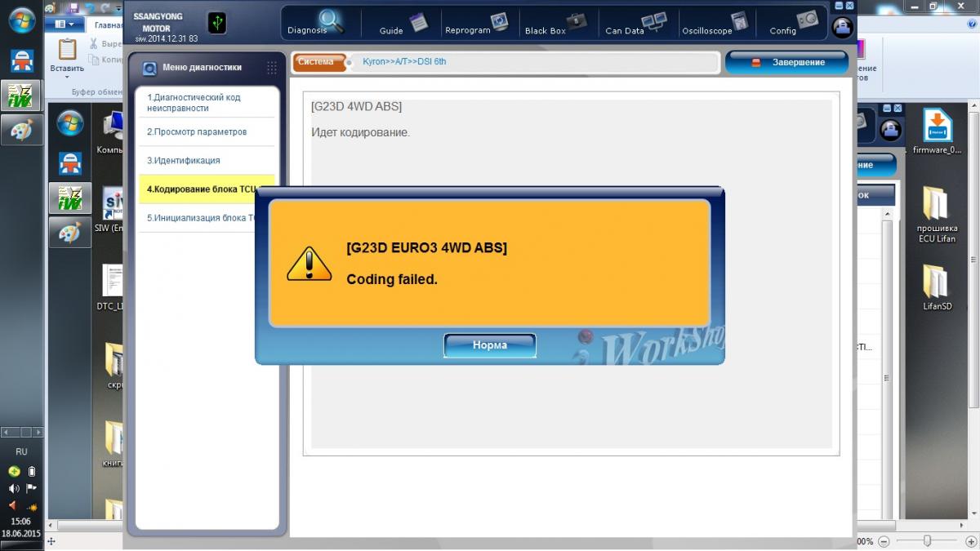Click the dotted grip icon in menu header
The image size is (980, 551).
coord(272,69)
